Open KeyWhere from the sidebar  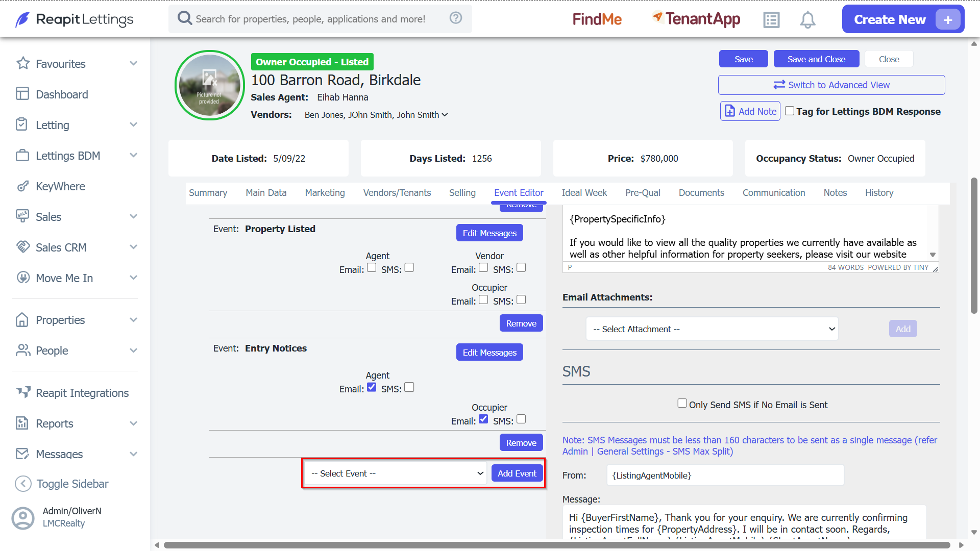(x=60, y=186)
